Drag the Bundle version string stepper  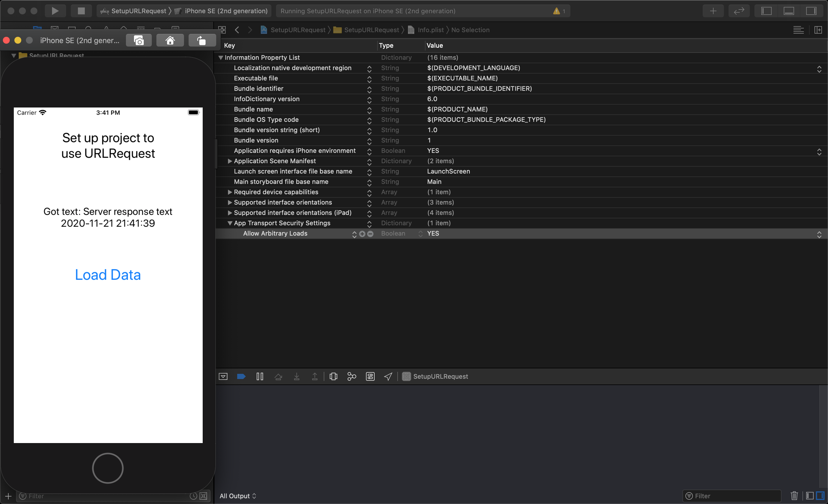pos(370,130)
